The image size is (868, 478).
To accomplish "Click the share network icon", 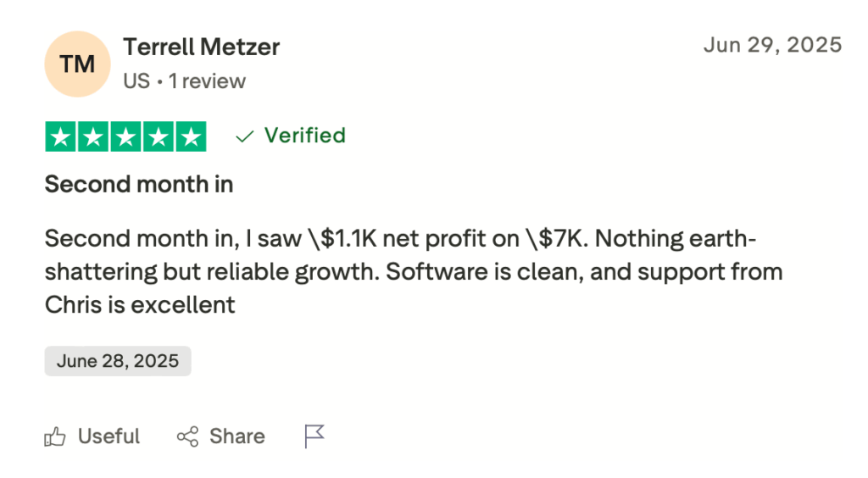I will (187, 436).
